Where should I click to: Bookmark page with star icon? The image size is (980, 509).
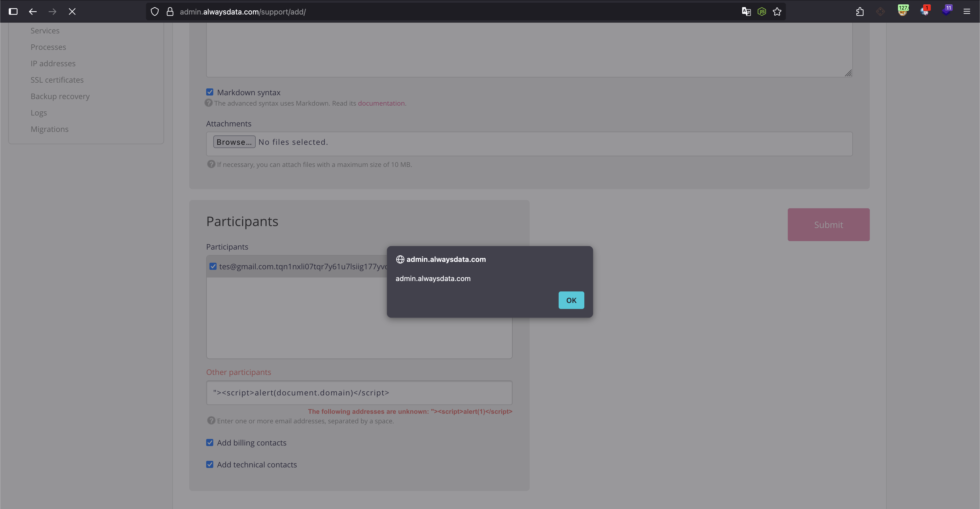tap(777, 12)
